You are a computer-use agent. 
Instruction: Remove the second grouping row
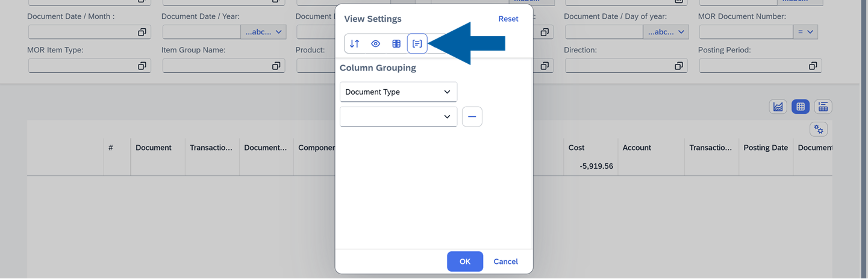(472, 116)
